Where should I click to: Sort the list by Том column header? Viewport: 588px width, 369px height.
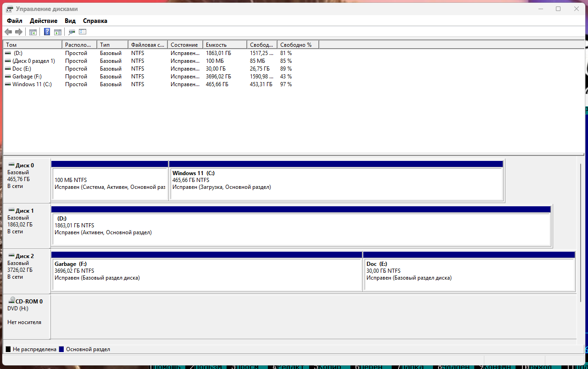32,45
